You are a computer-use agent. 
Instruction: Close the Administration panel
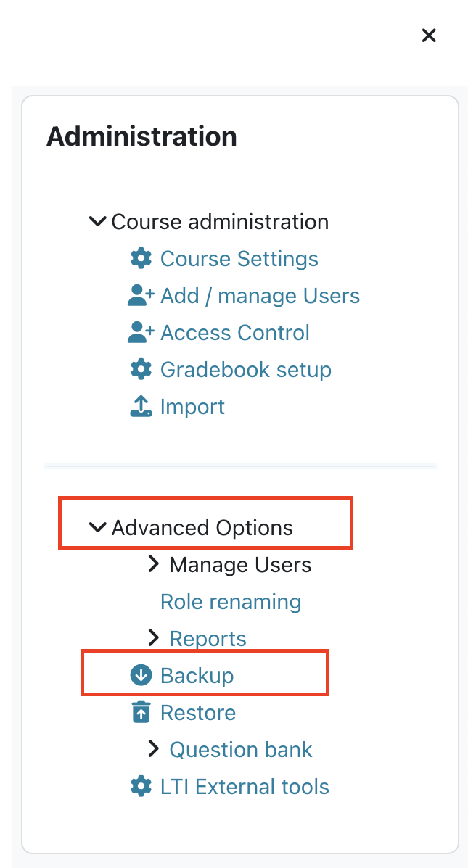[x=429, y=35]
